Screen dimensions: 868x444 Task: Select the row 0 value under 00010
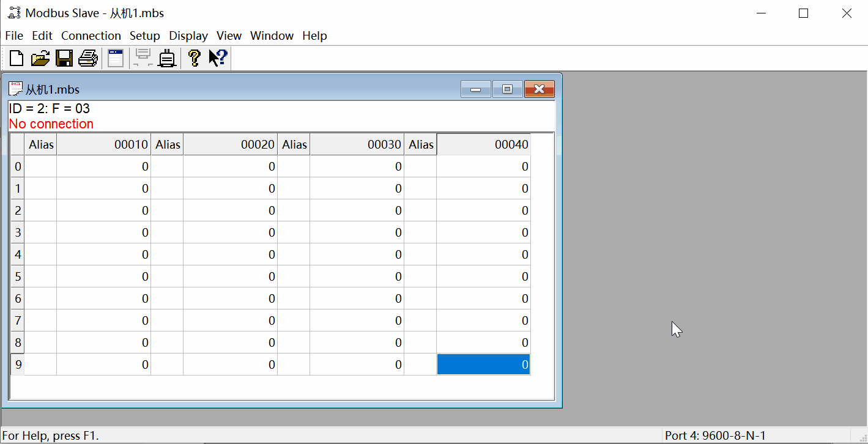103,166
